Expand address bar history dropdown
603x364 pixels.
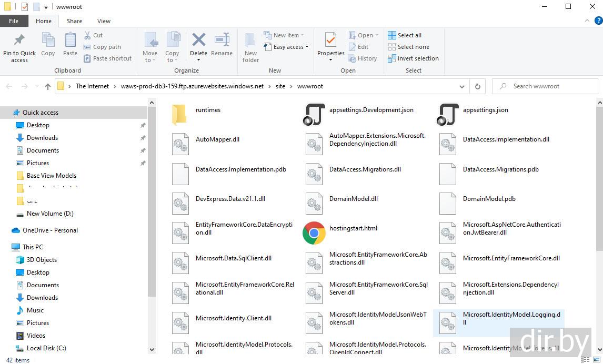462,86
